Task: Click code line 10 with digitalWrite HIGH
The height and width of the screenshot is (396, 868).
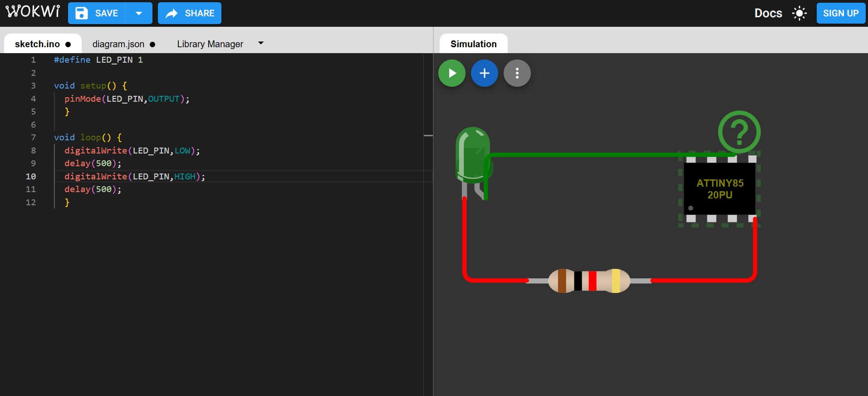Action: 135,176
